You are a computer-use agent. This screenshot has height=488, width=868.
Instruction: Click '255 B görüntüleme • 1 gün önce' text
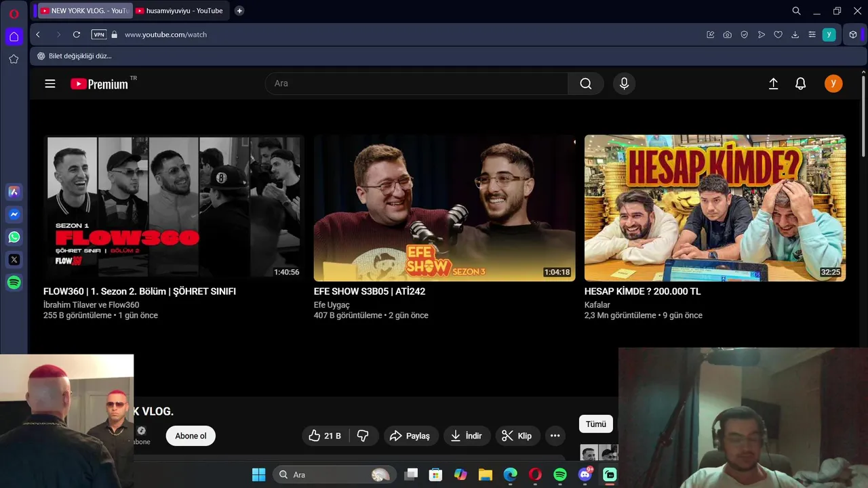[x=100, y=315]
